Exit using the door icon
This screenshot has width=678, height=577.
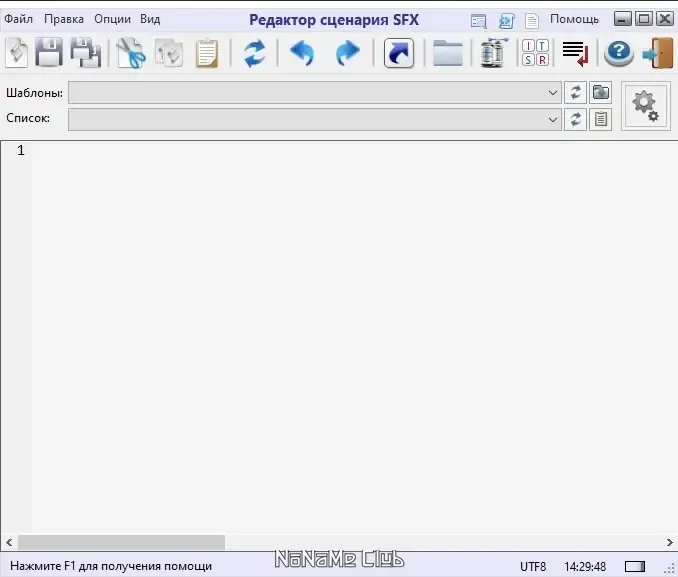click(x=658, y=53)
